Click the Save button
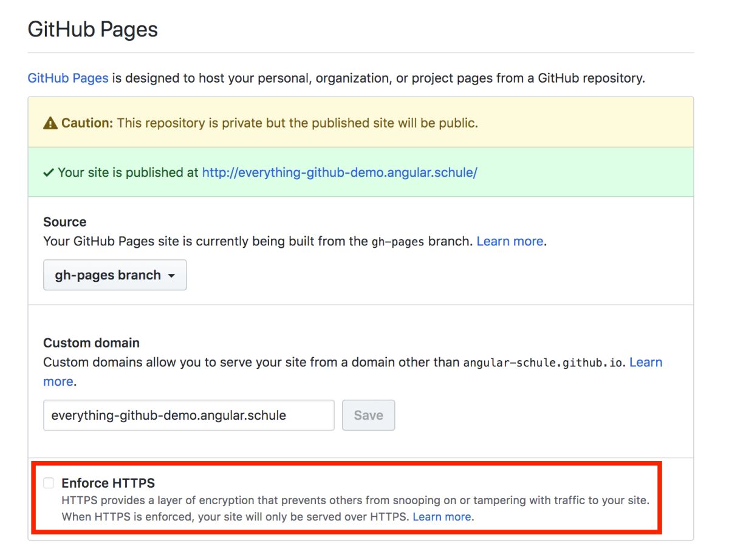The width and height of the screenshot is (729, 560). [369, 415]
